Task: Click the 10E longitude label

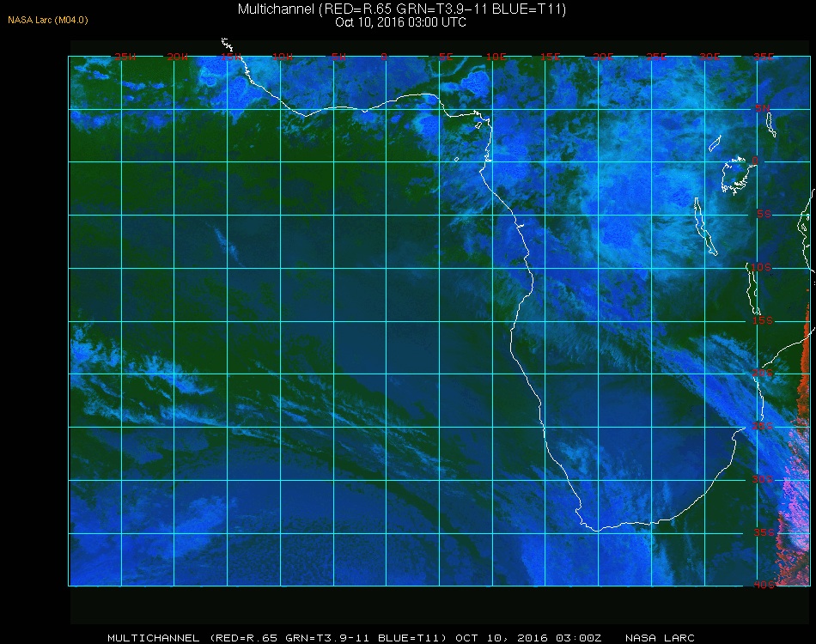Action: pos(496,57)
